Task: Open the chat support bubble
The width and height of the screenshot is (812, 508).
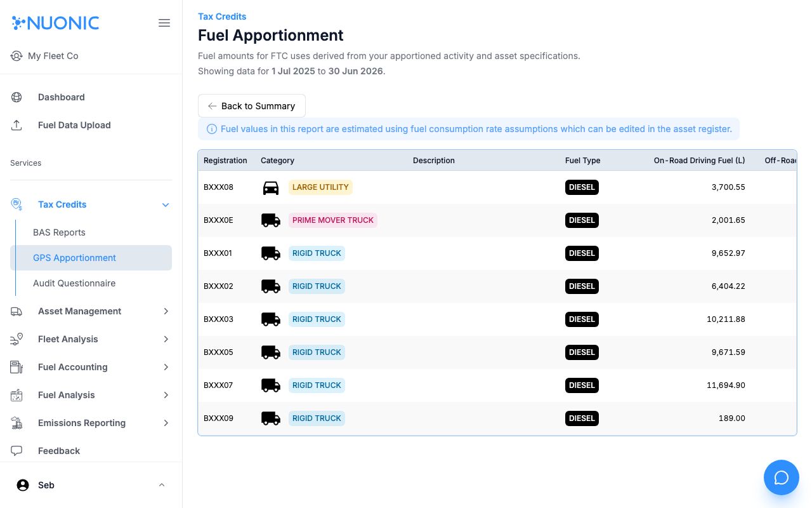Action: click(x=782, y=478)
